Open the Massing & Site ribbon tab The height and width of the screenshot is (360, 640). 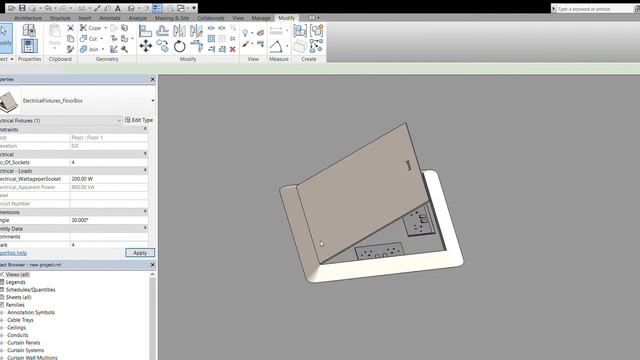[172, 18]
